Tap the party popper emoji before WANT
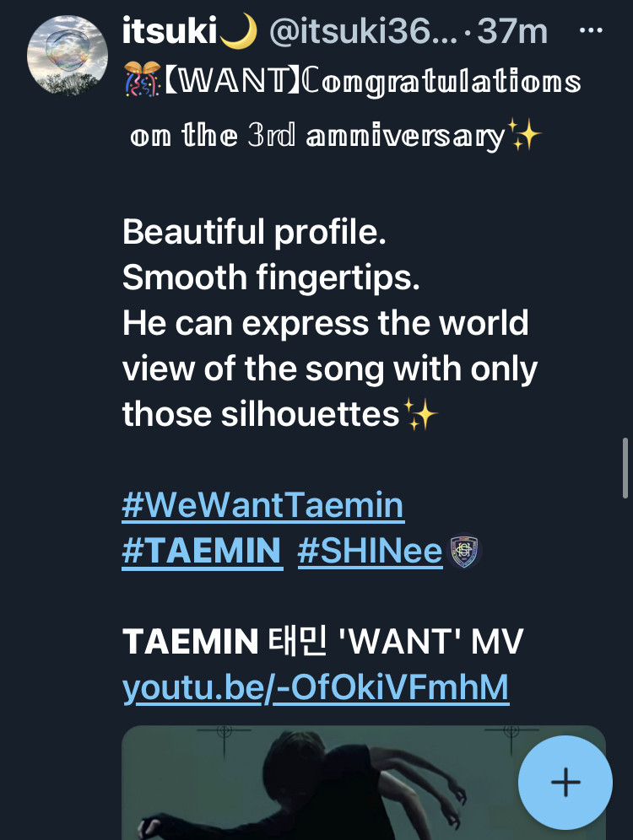The width and height of the screenshot is (633, 840). pos(142,79)
